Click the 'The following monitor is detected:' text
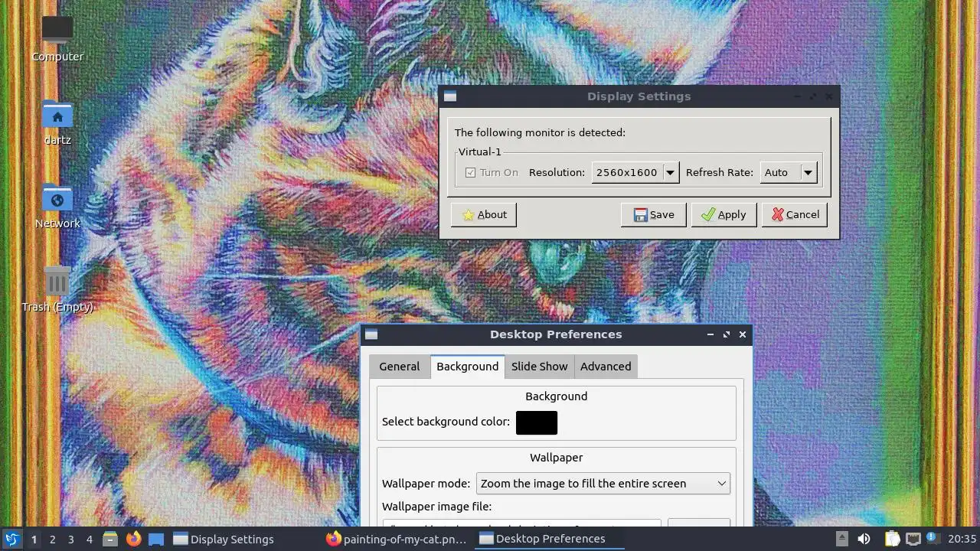The image size is (980, 551). pyautogui.click(x=540, y=132)
